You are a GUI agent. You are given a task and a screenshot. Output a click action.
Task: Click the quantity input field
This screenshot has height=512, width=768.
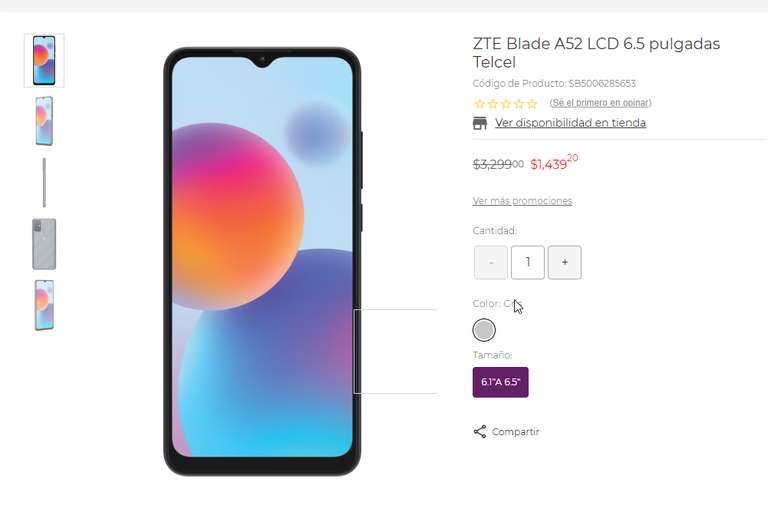[x=528, y=263]
